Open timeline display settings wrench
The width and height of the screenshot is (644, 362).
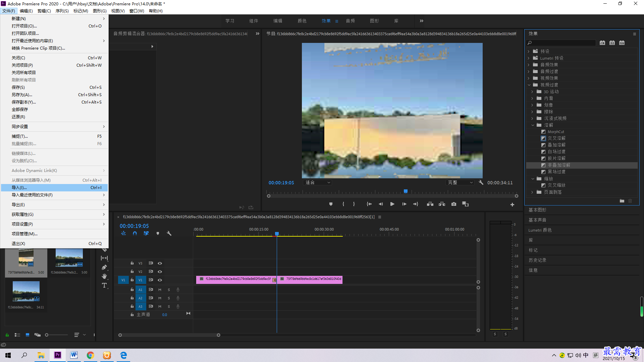[169, 233]
